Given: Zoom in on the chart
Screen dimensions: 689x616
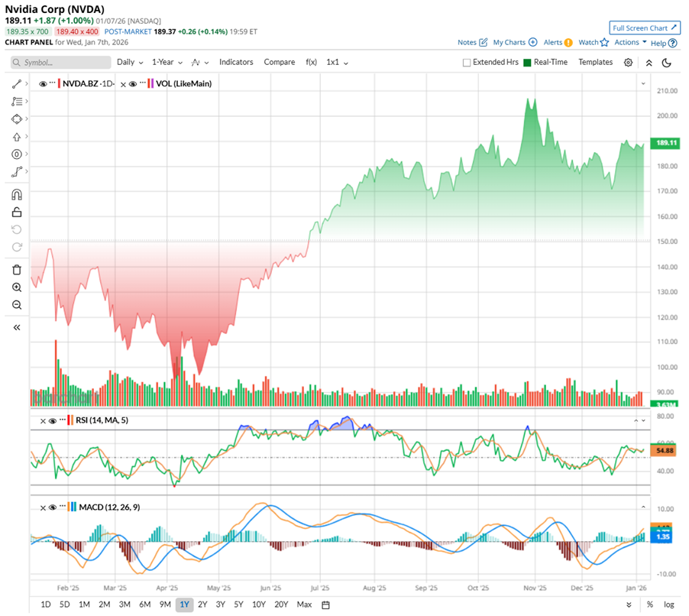Looking at the screenshot, I should click(17, 287).
